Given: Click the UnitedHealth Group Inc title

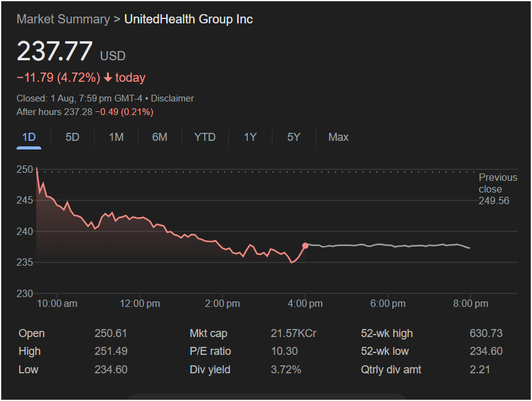Looking at the screenshot, I should click(189, 19).
